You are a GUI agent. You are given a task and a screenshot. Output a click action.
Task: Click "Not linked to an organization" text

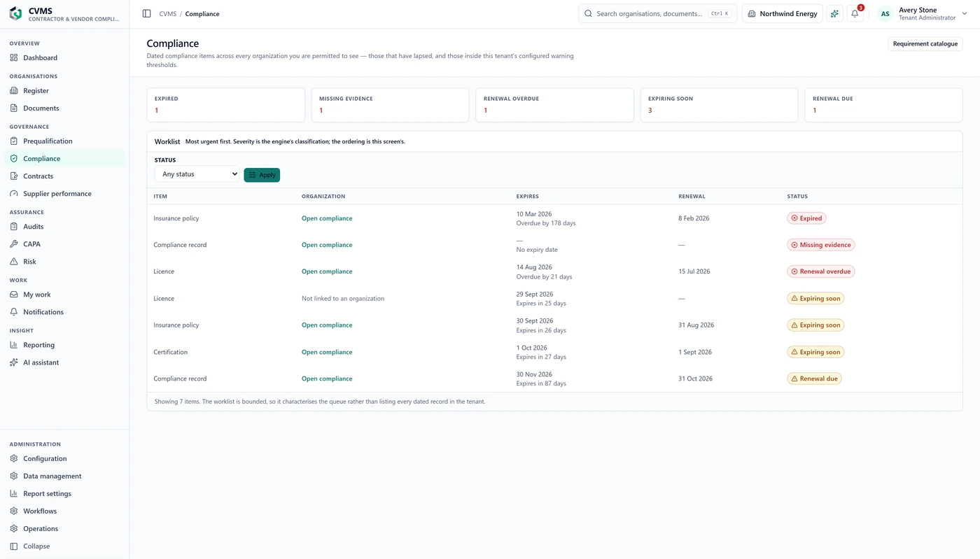point(343,299)
